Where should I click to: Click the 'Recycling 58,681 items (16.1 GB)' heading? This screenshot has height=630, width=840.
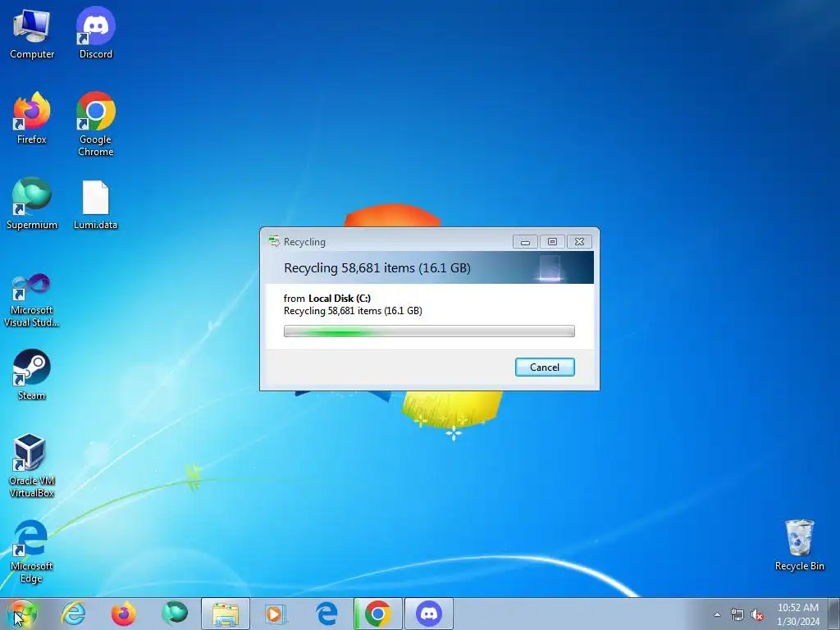click(x=377, y=268)
